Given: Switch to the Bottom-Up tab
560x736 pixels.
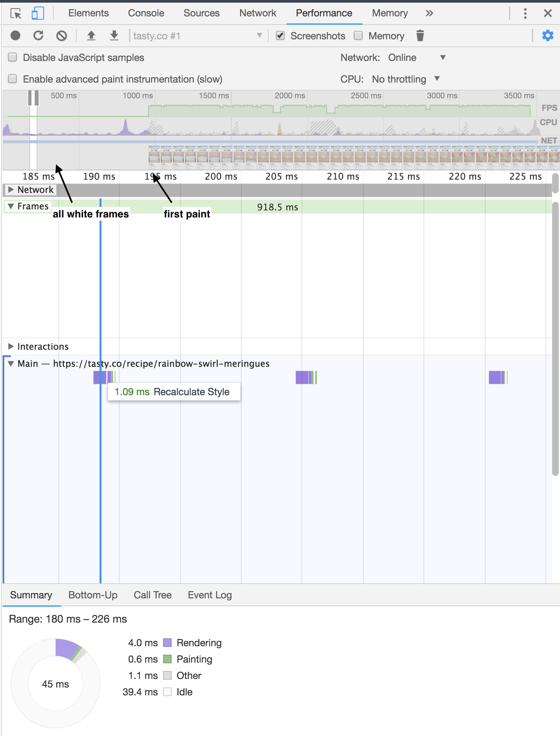Looking at the screenshot, I should click(93, 595).
